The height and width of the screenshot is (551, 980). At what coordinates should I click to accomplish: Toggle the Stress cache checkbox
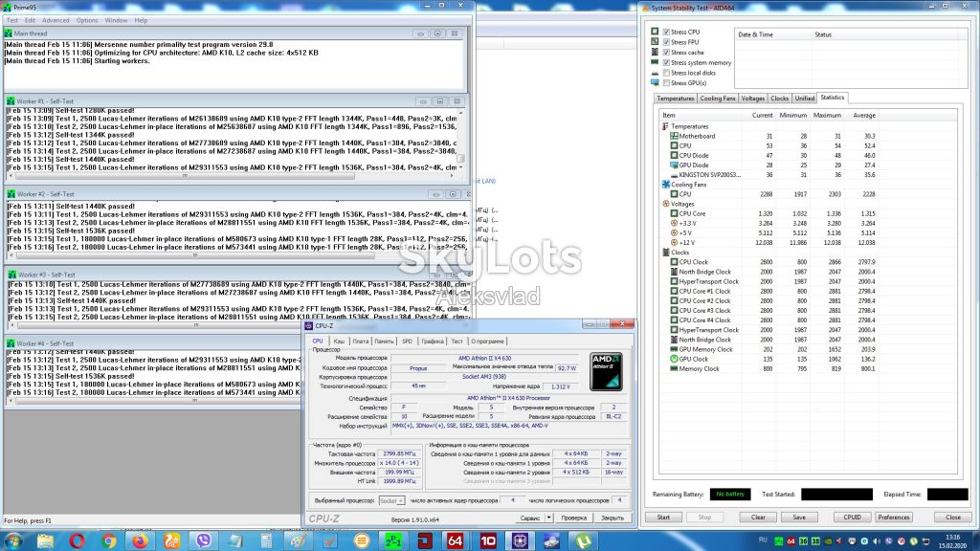[x=666, y=53]
